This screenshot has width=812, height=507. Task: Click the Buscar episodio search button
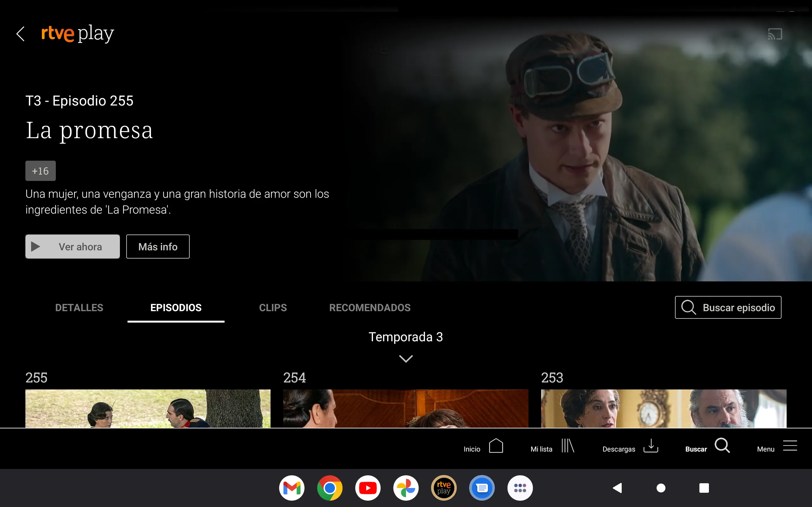[x=727, y=307]
